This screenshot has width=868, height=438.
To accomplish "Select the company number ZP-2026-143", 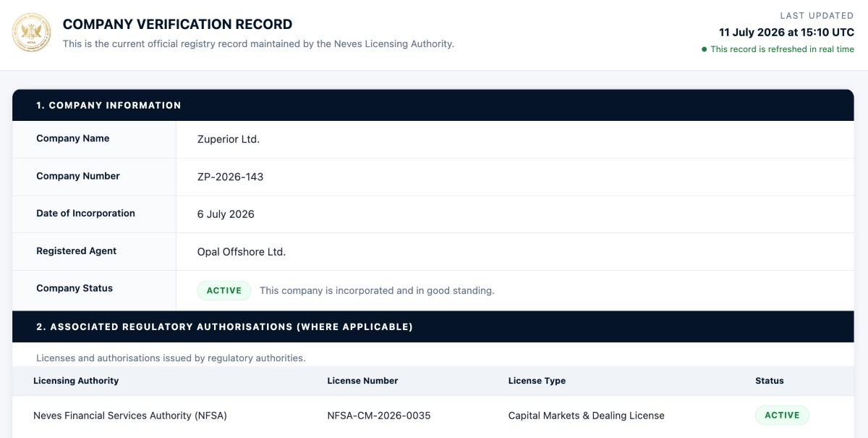I will tap(230, 177).
